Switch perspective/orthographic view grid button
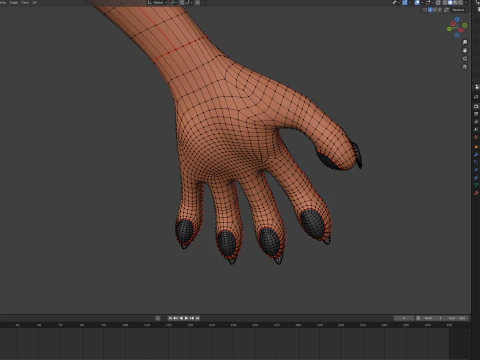 [465, 67]
